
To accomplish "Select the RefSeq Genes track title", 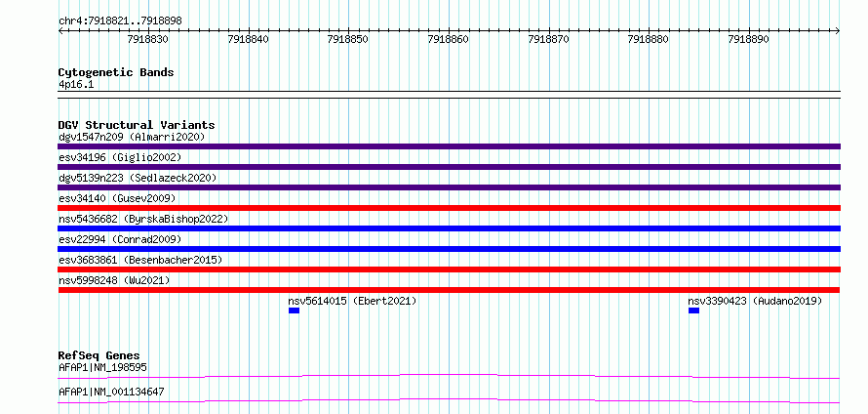I will point(99,355).
